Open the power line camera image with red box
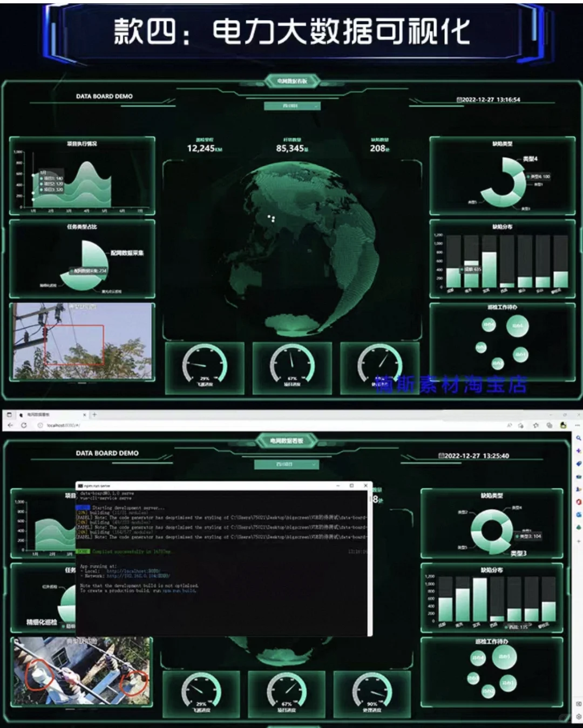The width and height of the screenshot is (583, 728). (83, 341)
